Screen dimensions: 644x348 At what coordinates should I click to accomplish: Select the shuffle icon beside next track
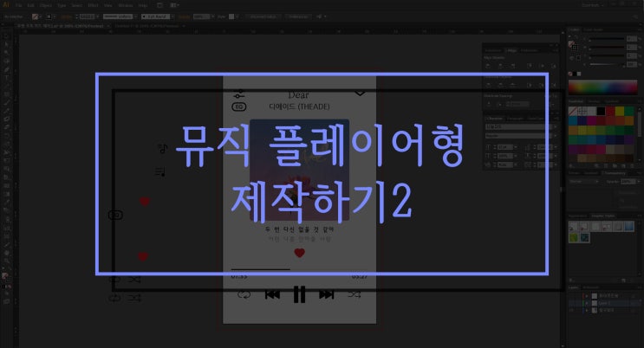pyautogui.click(x=355, y=294)
